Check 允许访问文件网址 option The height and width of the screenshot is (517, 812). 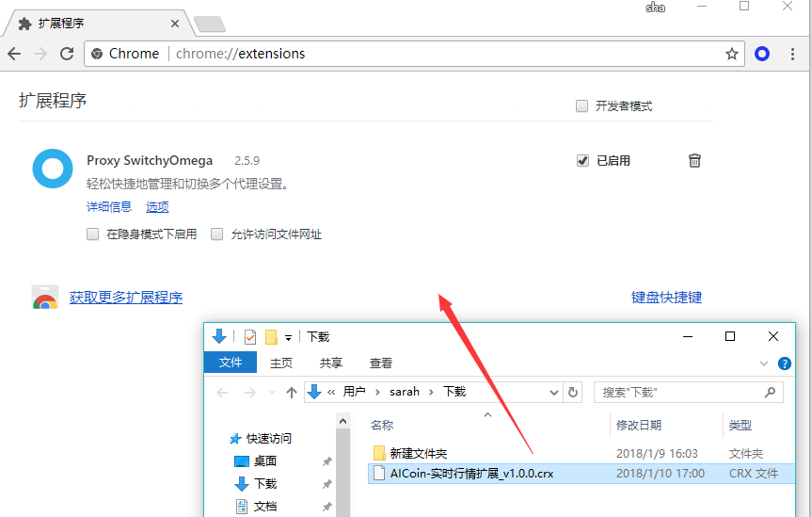point(217,234)
